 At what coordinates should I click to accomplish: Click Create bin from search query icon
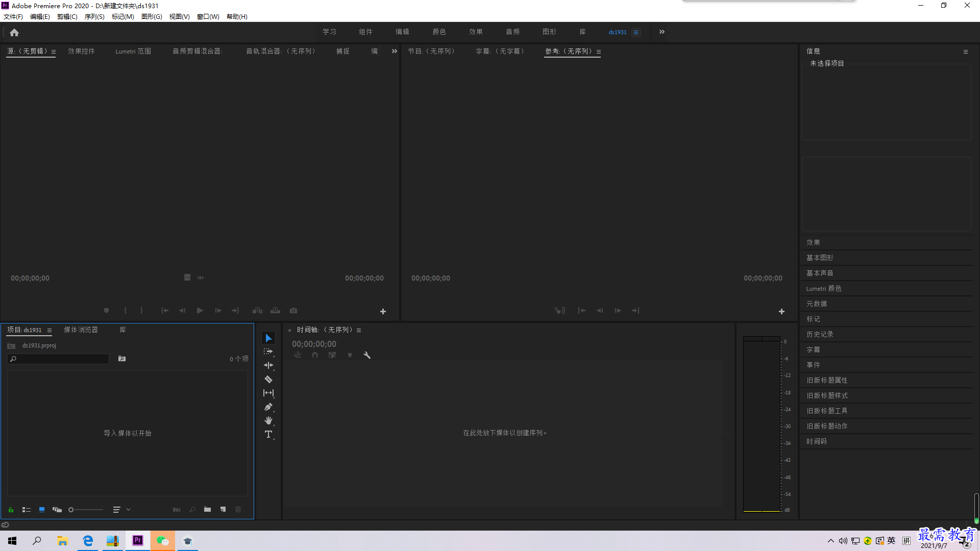click(x=122, y=359)
